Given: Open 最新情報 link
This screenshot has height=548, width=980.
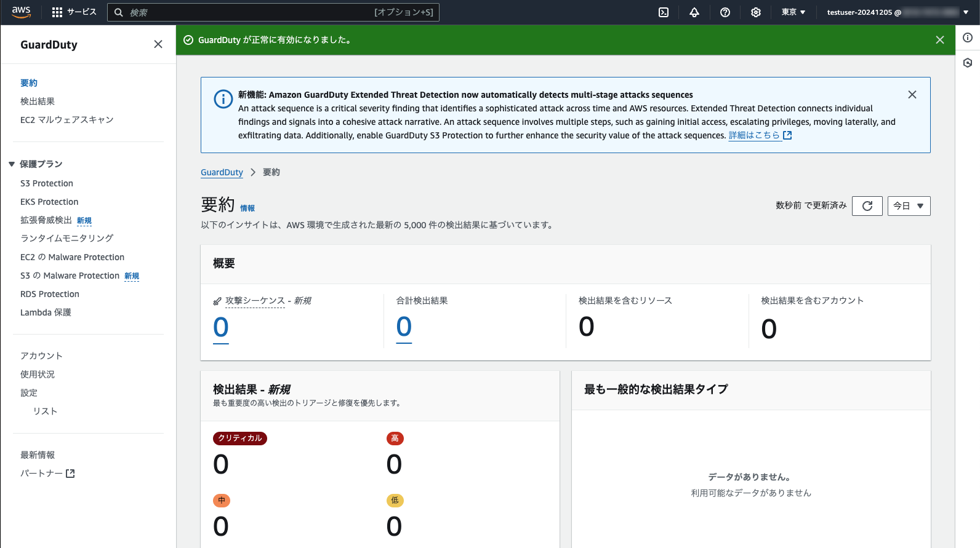Looking at the screenshot, I should [x=38, y=455].
